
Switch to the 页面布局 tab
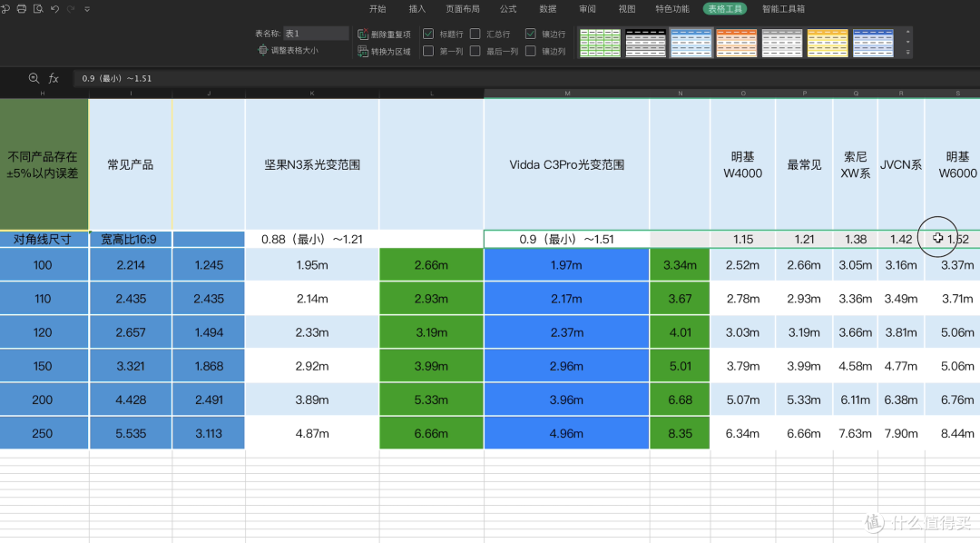(463, 9)
